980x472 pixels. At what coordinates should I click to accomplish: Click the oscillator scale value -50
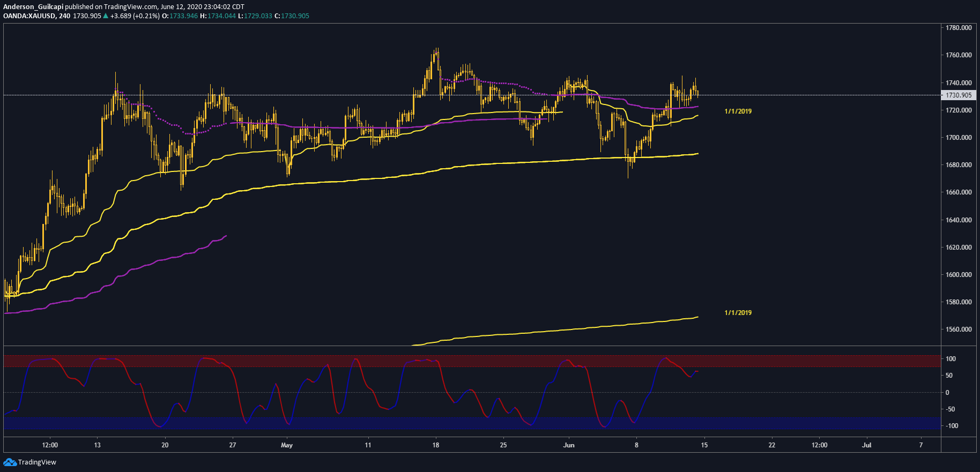pyautogui.click(x=950, y=409)
